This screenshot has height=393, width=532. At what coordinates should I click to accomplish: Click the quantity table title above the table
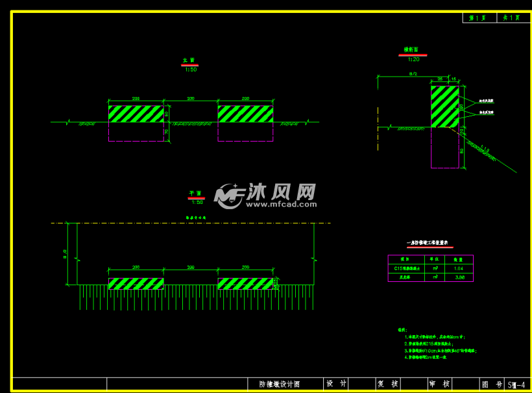tap(427, 242)
